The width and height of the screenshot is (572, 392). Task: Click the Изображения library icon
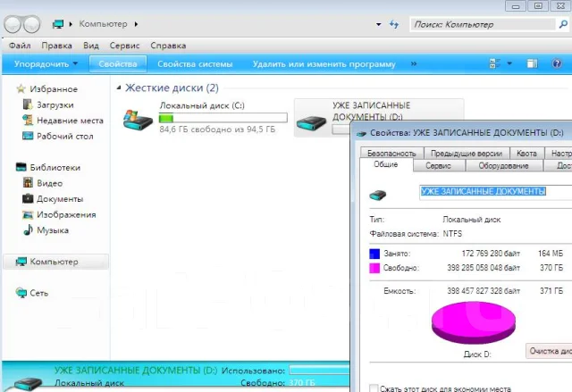click(x=28, y=214)
